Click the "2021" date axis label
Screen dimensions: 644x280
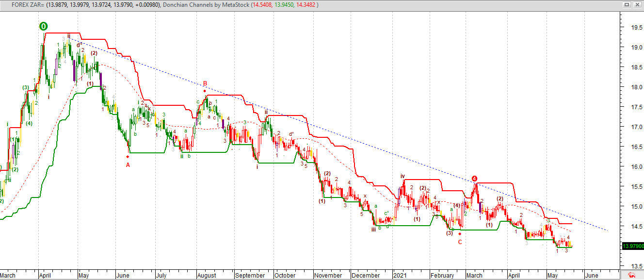(401, 275)
